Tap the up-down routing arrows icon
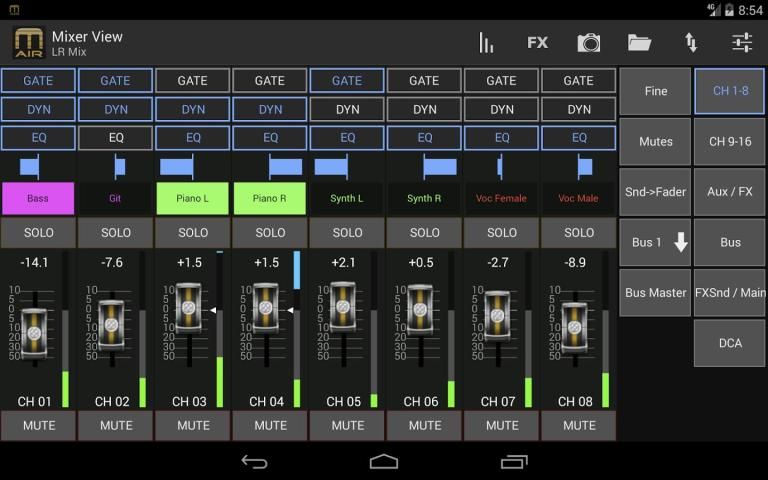Viewport: 768px width, 480px height. 691,42
